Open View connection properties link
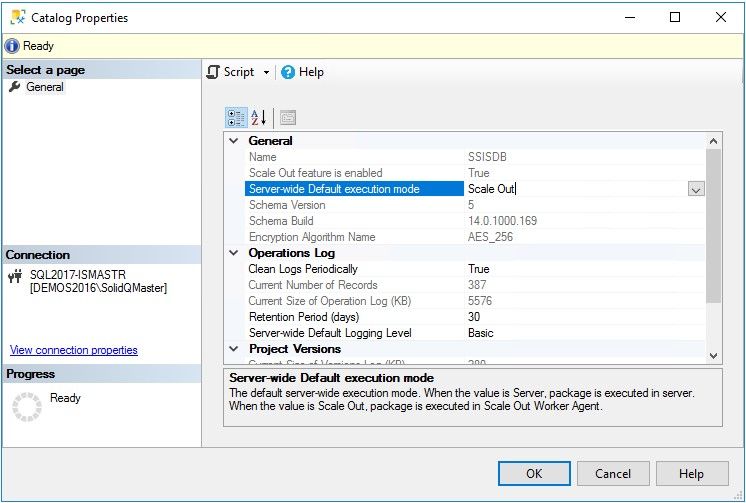746x503 pixels. pyautogui.click(x=74, y=350)
